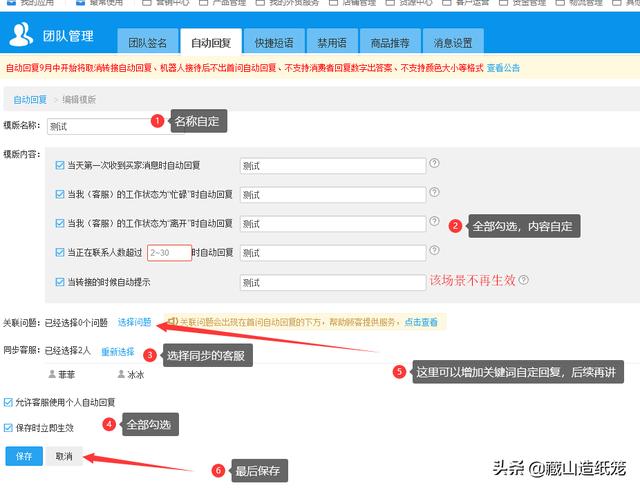This screenshot has height=490, width=640.
Task: Toggle 允许客服使用个人自动回复 checkbox
Action: point(9,402)
